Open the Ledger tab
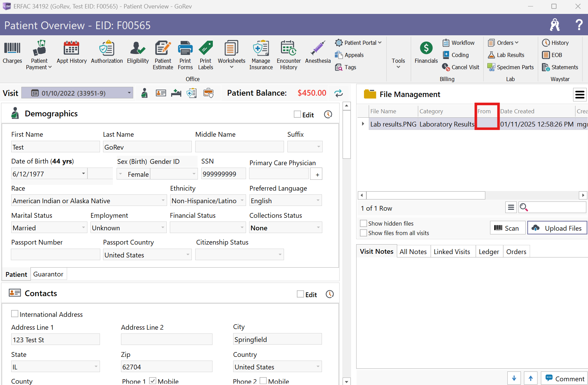The width and height of the screenshot is (588, 385). tap(489, 252)
